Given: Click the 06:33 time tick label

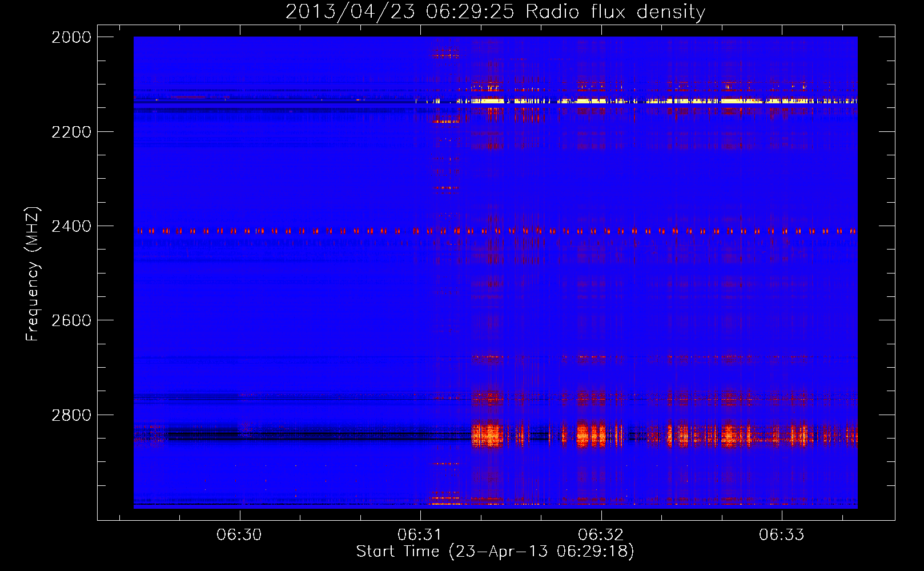Looking at the screenshot, I should point(781,534).
